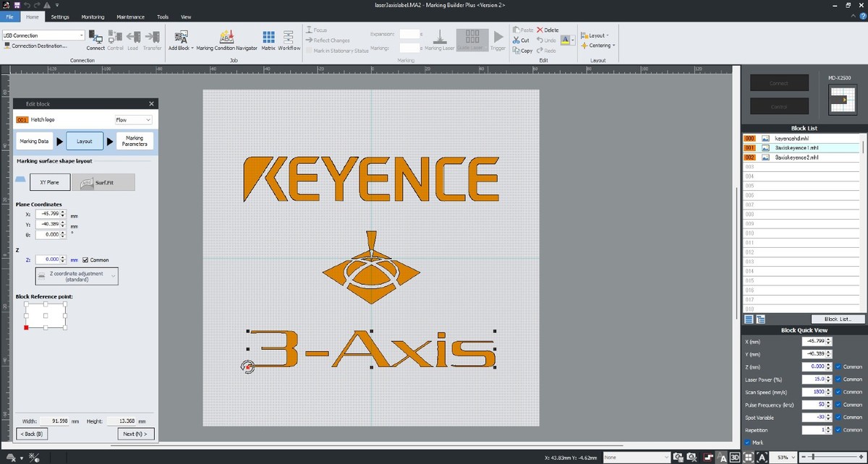Viewport: 868px width, 464px height.
Task: Toggle the Common checkbox next to Z field
Action: pyautogui.click(x=85, y=259)
